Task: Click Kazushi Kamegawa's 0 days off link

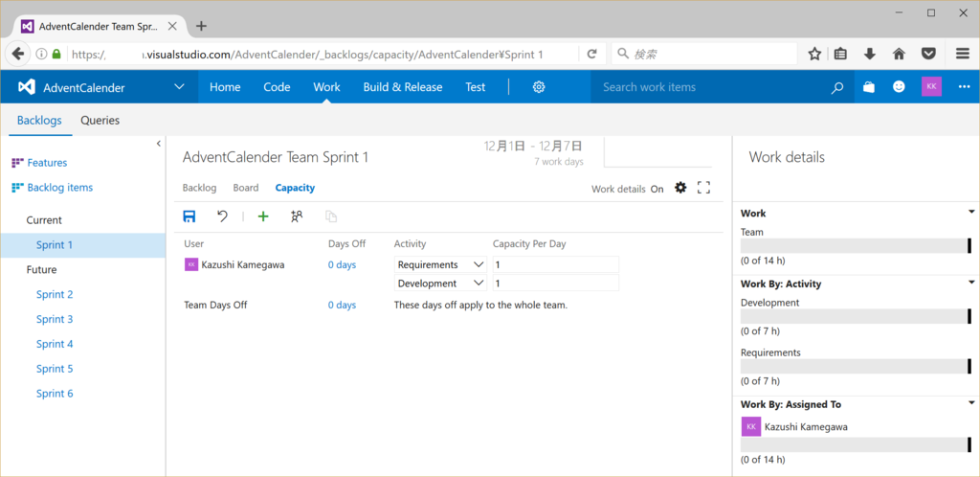Action: (342, 265)
